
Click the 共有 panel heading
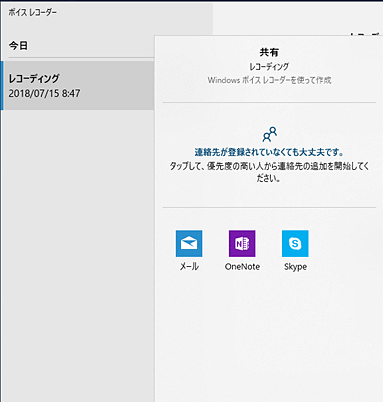[x=269, y=52]
